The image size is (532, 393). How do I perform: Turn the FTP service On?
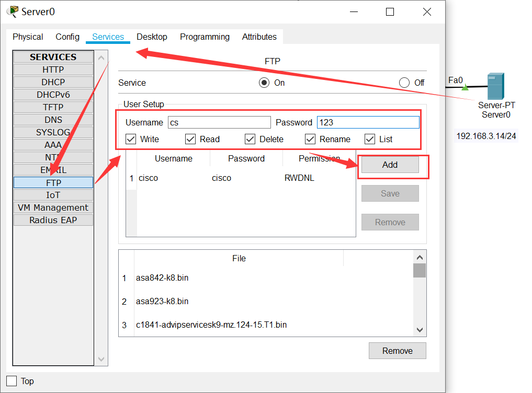(x=264, y=83)
